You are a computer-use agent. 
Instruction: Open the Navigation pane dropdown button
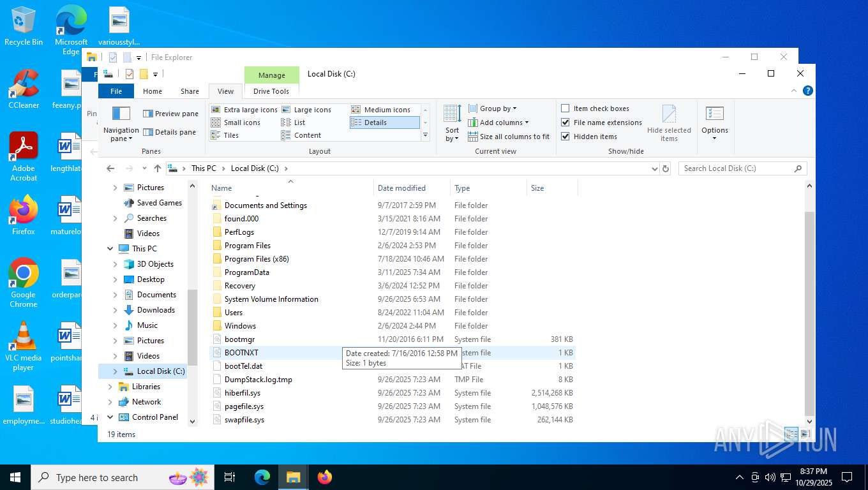click(121, 124)
